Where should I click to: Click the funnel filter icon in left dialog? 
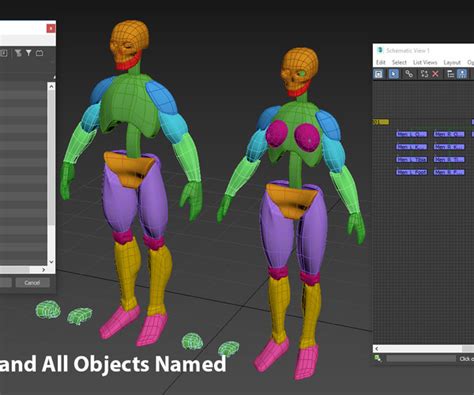[x=29, y=53]
